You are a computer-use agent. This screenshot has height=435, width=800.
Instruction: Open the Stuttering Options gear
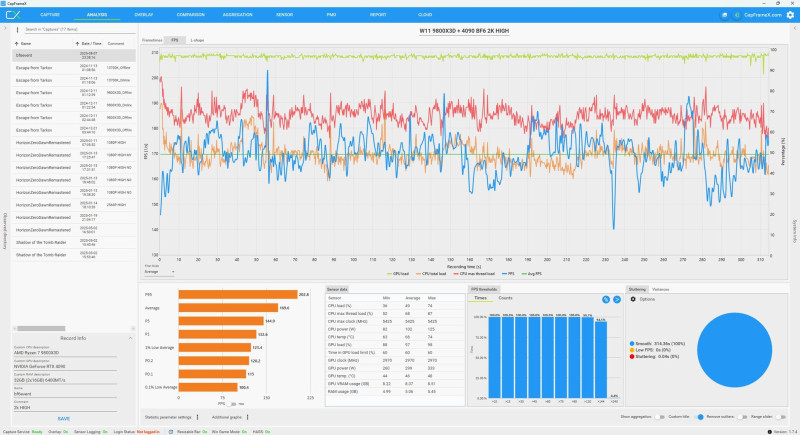click(633, 299)
